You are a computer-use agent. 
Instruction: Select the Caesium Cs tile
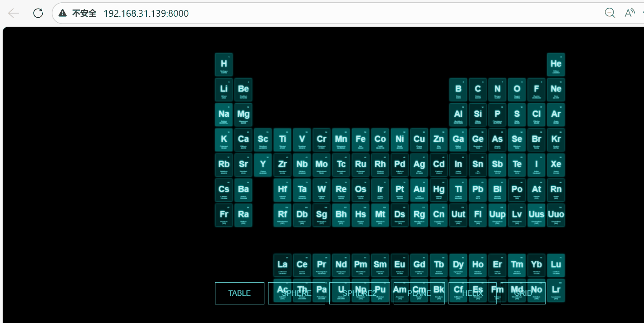pos(224,190)
